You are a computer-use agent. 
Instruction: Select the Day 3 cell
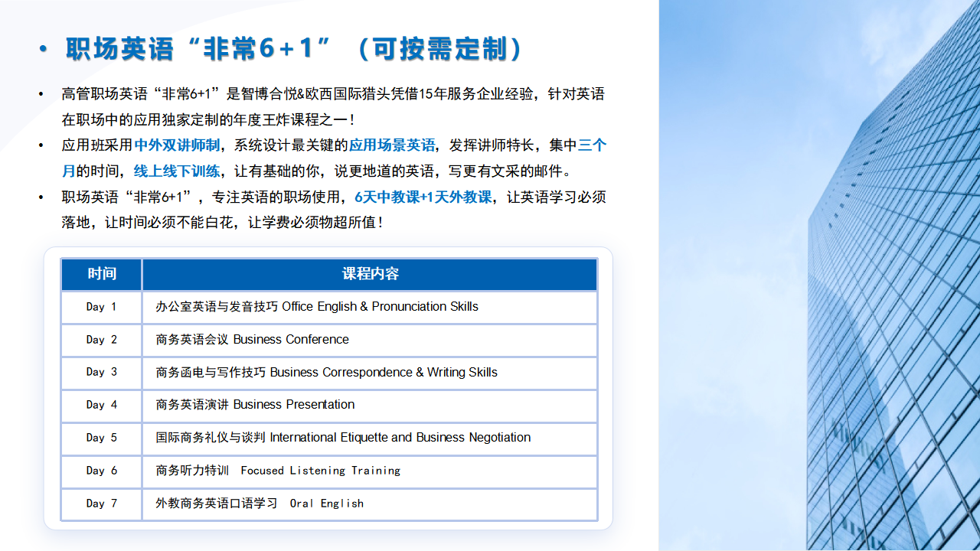click(x=102, y=372)
